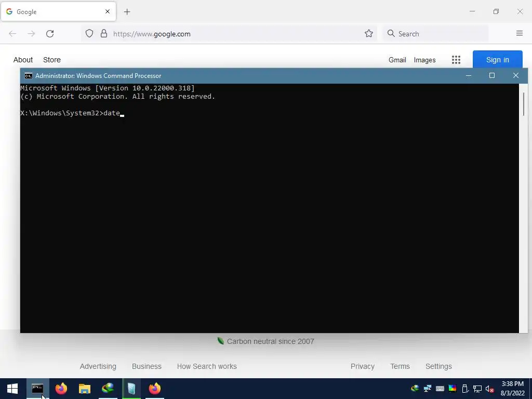Open the Advertising footer link
Viewport: 532px width, 399px height.
pos(98,366)
